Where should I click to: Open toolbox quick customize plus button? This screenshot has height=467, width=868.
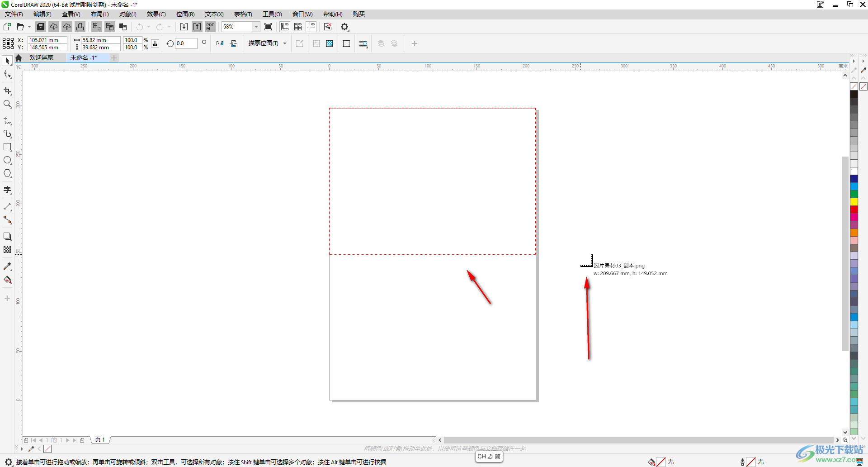coord(7,298)
